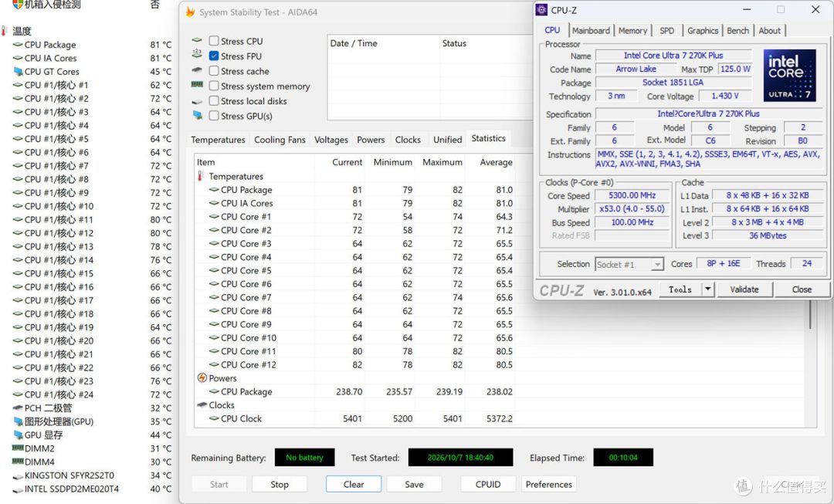The image size is (834, 504).
Task: Go to the Bench tab in CPU-Z
Action: (737, 31)
